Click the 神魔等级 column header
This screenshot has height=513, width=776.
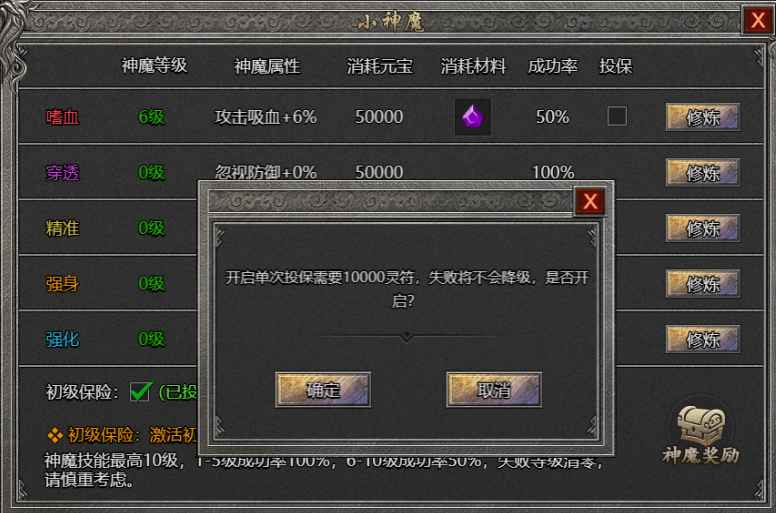154,65
